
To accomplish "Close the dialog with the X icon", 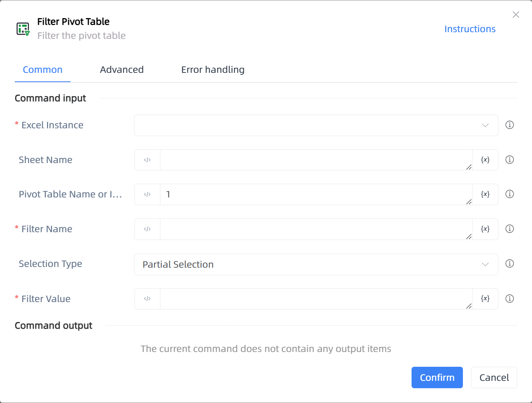I will click(516, 14).
